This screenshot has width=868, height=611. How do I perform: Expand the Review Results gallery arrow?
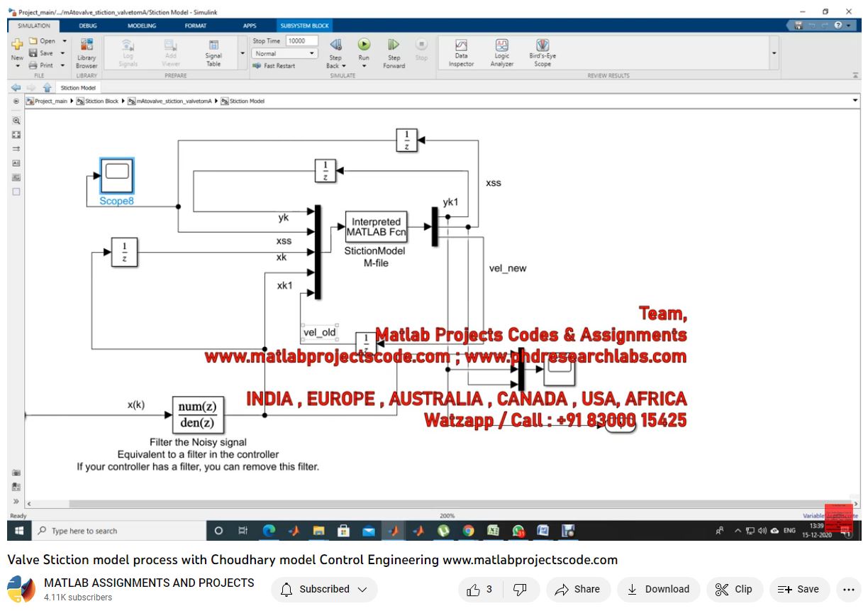[x=774, y=54]
